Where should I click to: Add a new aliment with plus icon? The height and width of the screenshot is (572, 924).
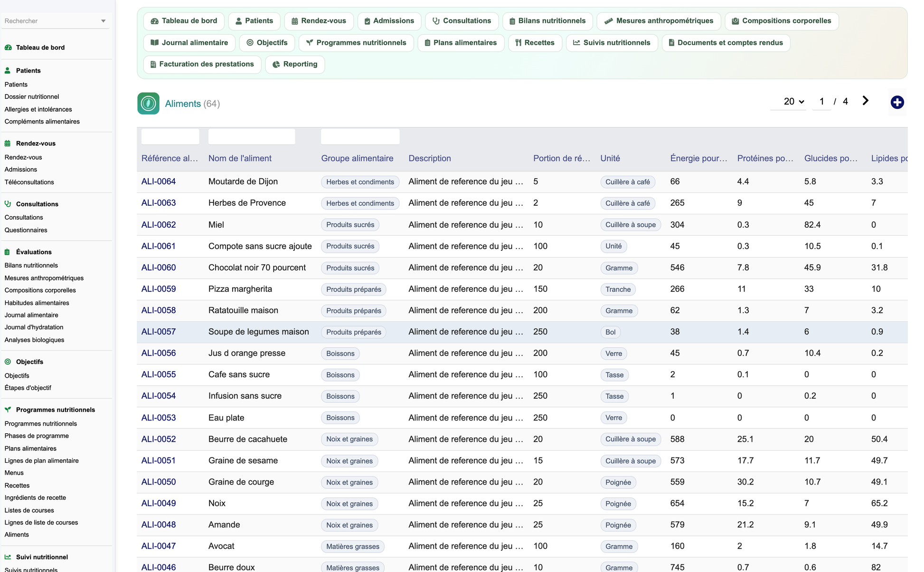point(897,102)
